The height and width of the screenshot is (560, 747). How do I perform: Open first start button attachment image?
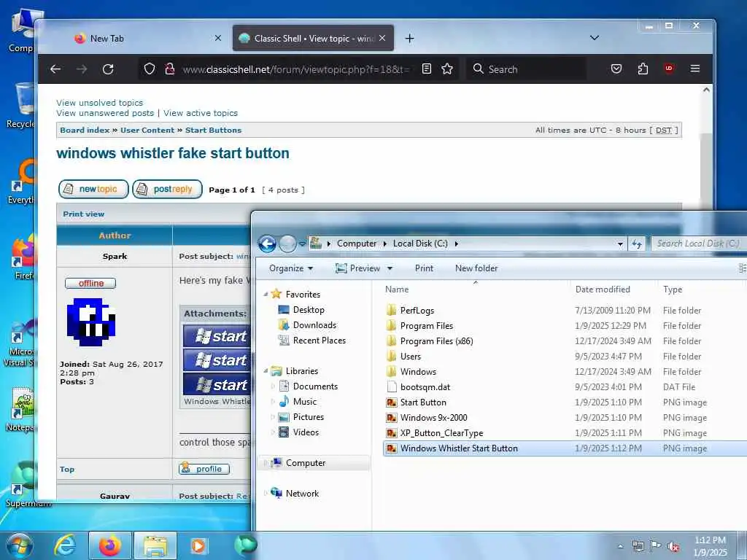point(217,336)
